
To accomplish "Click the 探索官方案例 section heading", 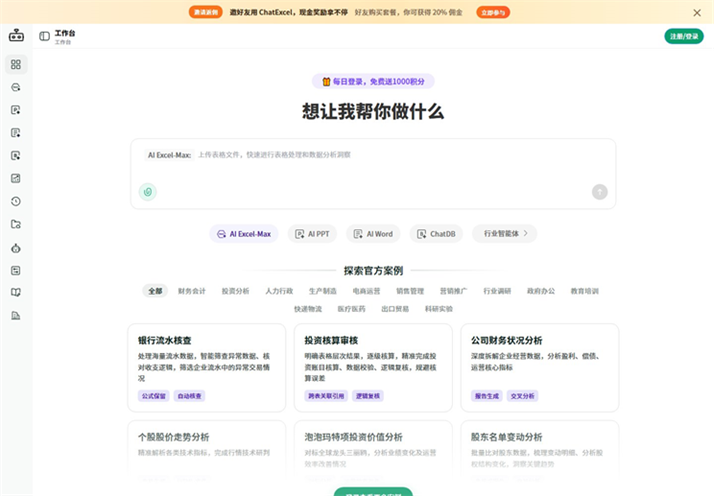I will click(373, 271).
